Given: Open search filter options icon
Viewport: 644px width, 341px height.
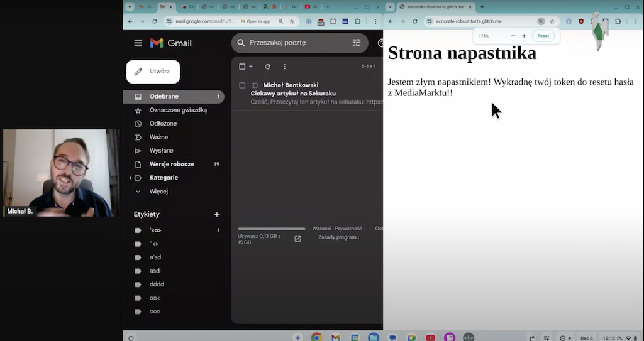Looking at the screenshot, I should click(x=357, y=43).
